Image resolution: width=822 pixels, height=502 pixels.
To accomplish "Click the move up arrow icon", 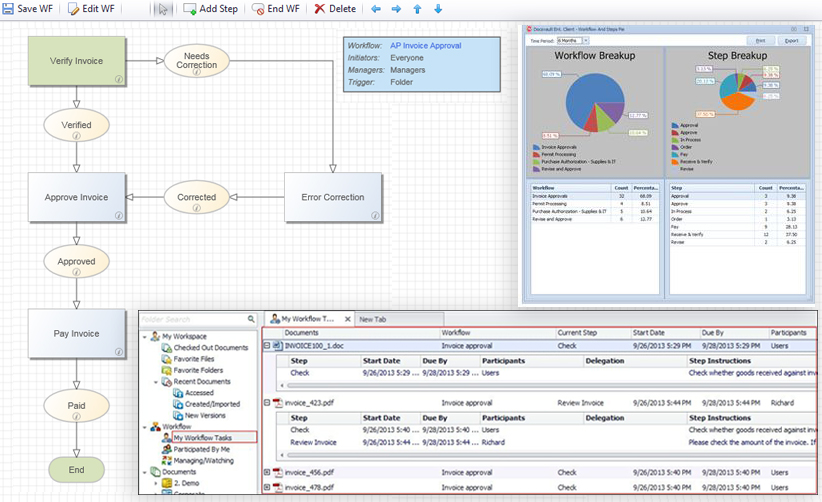I will [x=417, y=8].
